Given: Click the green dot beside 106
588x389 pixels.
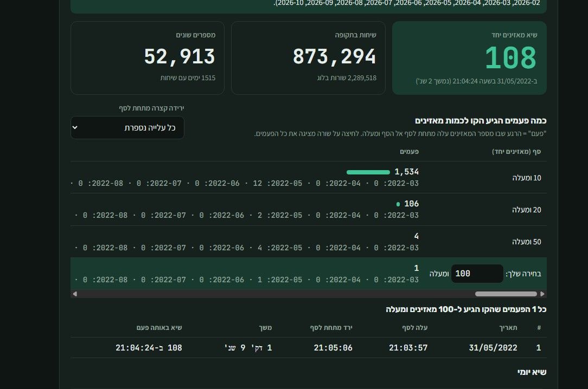Looking at the screenshot, I should [398, 204].
